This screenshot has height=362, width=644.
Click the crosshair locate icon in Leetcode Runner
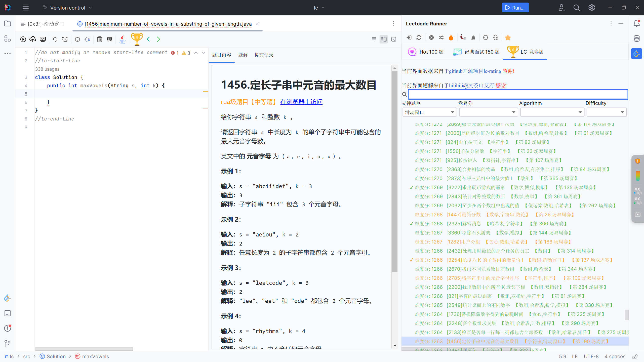pyautogui.click(x=486, y=37)
